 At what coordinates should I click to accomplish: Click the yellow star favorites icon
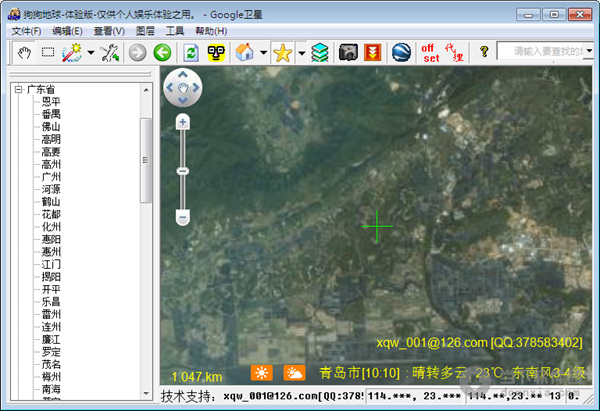(x=282, y=52)
